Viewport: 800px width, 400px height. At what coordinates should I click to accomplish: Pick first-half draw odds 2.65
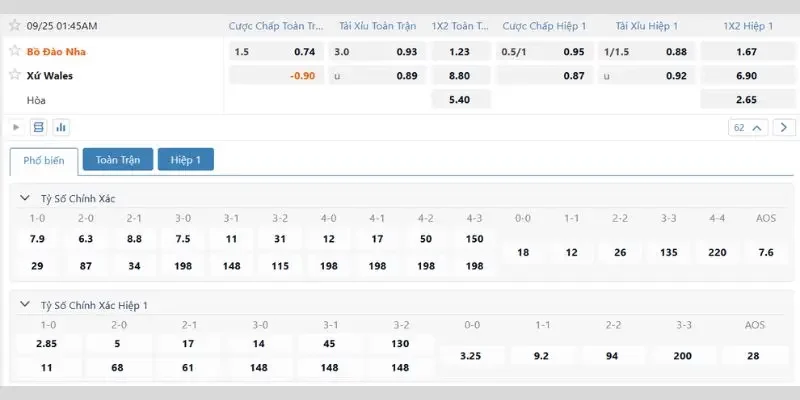pos(747,99)
